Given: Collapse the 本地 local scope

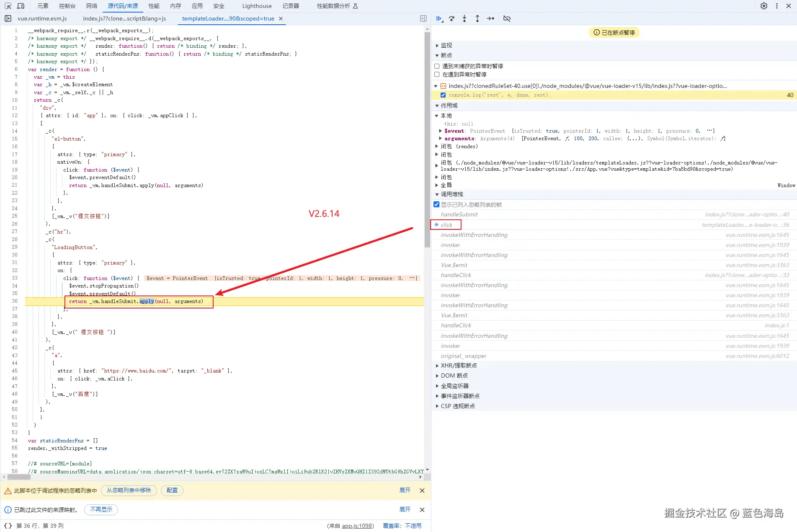Looking at the screenshot, I should (x=437, y=116).
